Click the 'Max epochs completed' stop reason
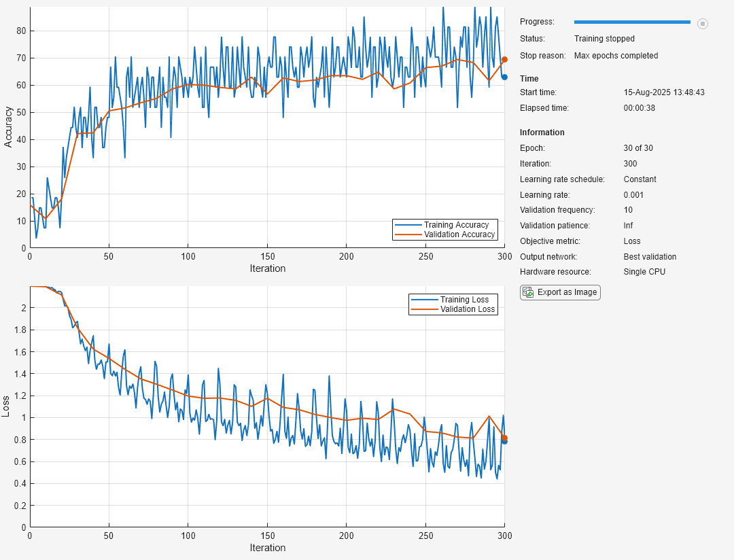Screen dimensions: 734x560 coord(616,55)
